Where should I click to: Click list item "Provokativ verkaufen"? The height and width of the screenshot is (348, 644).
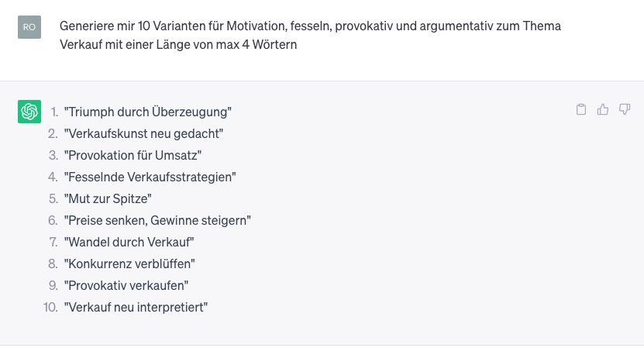point(126,285)
